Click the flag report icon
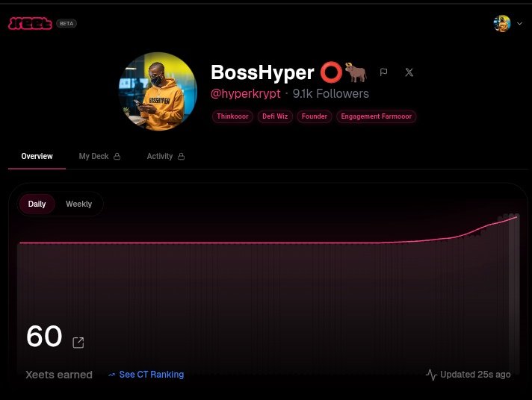Viewport: 532px width, 400px height. coord(384,72)
